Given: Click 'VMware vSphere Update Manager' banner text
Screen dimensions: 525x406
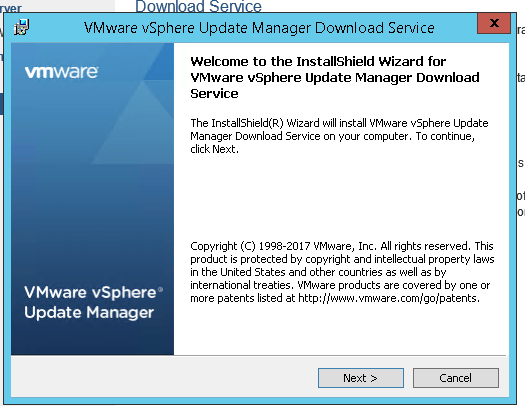Looking at the screenshot, I should point(93,303).
